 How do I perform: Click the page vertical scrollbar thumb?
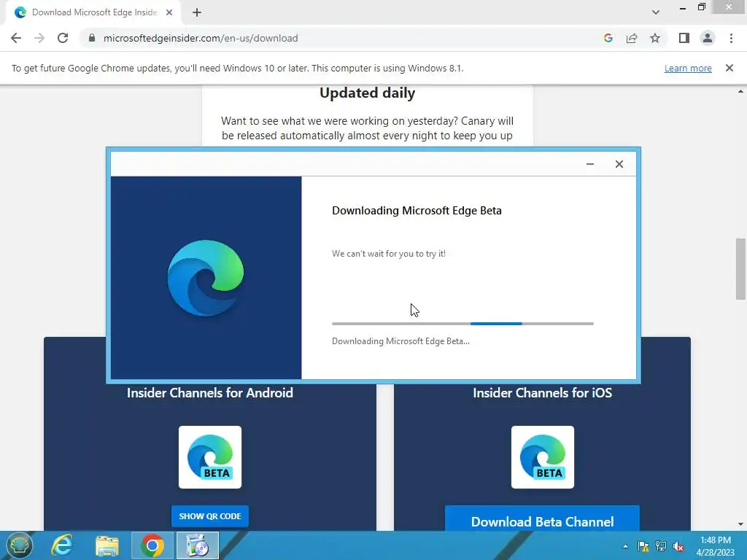(740, 269)
